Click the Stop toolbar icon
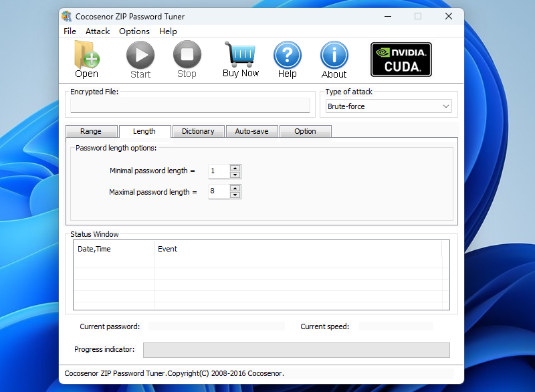The image size is (535, 392). click(187, 54)
